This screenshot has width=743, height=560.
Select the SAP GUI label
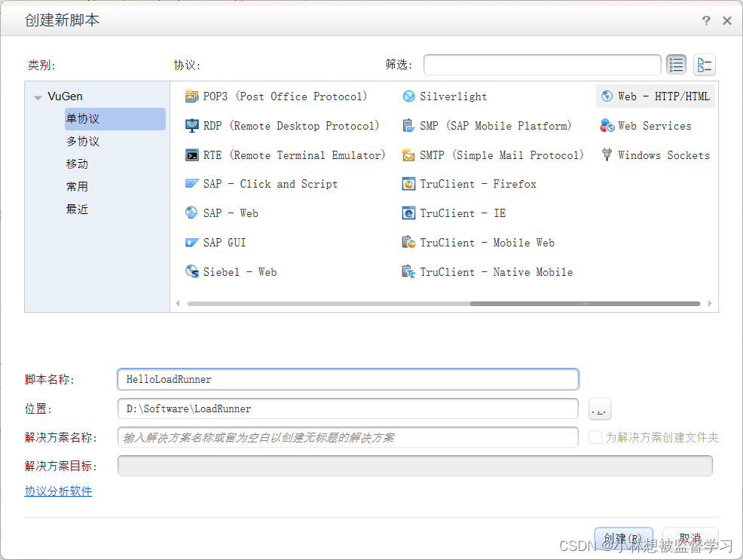point(225,243)
